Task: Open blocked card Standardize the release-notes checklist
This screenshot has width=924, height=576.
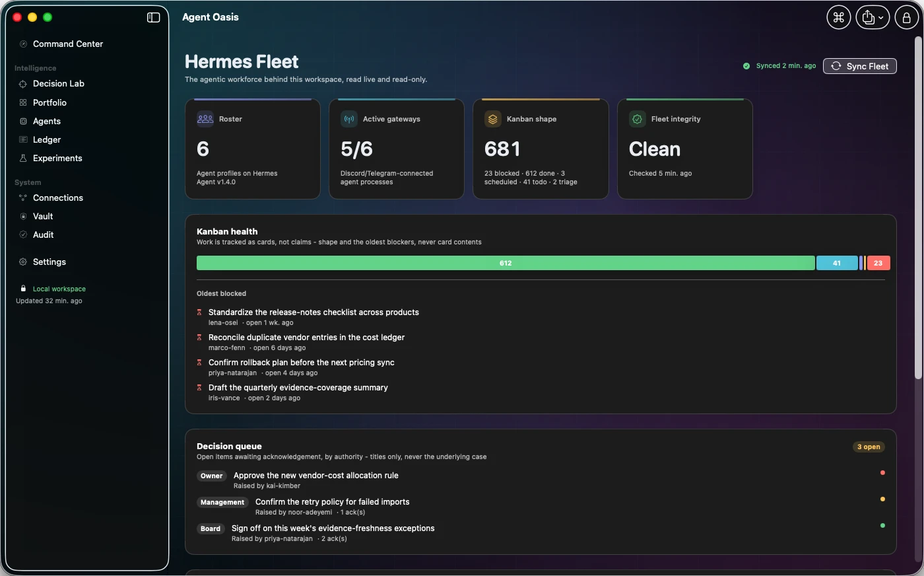Action: (x=313, y=312)
